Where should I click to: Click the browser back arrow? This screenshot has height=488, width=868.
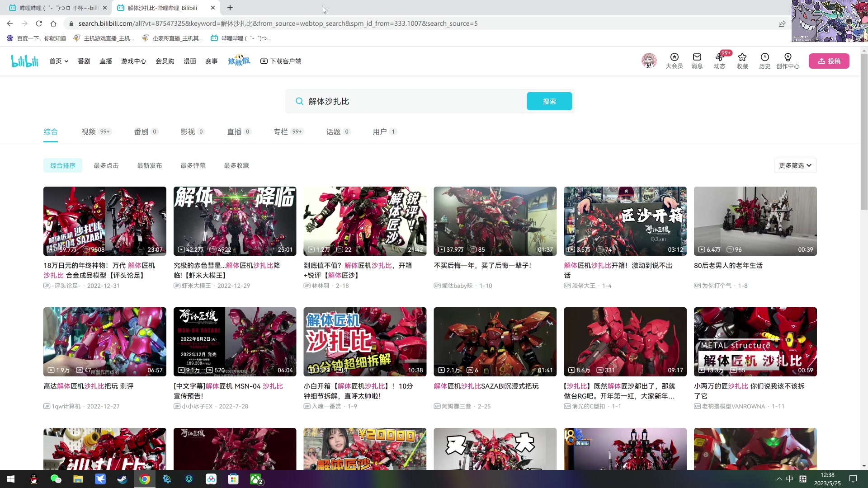pyautogui.click(x=10, y=23)
